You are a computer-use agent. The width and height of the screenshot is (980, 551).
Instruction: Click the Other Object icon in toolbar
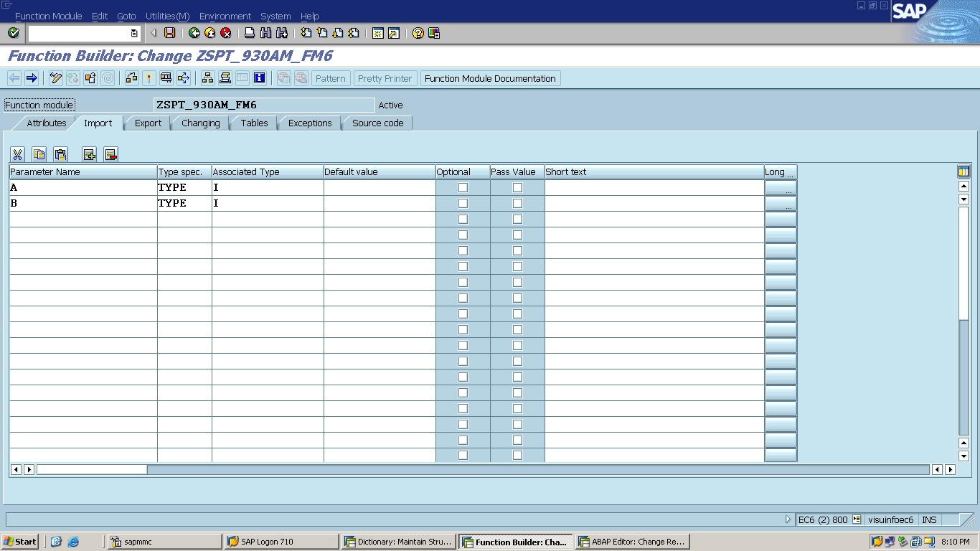coord(90,78)
